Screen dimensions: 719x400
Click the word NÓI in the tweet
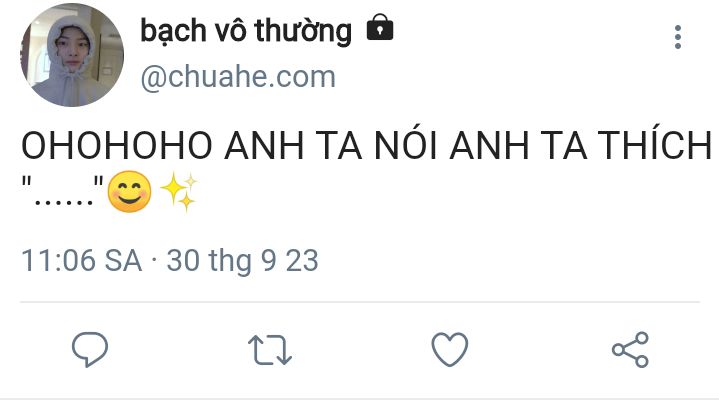(x=406, y=144)
